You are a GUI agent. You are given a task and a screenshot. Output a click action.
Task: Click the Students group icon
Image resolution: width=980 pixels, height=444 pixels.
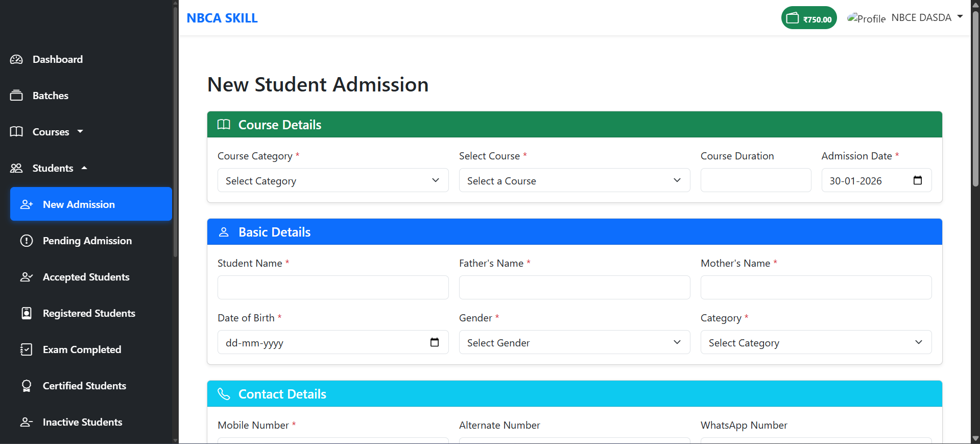[x=16, y=168]
